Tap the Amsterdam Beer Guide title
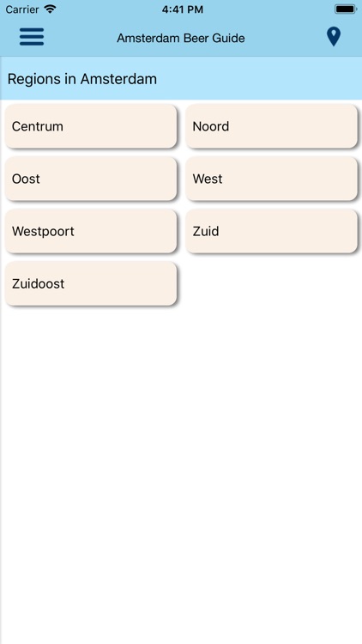 point(181,38)
